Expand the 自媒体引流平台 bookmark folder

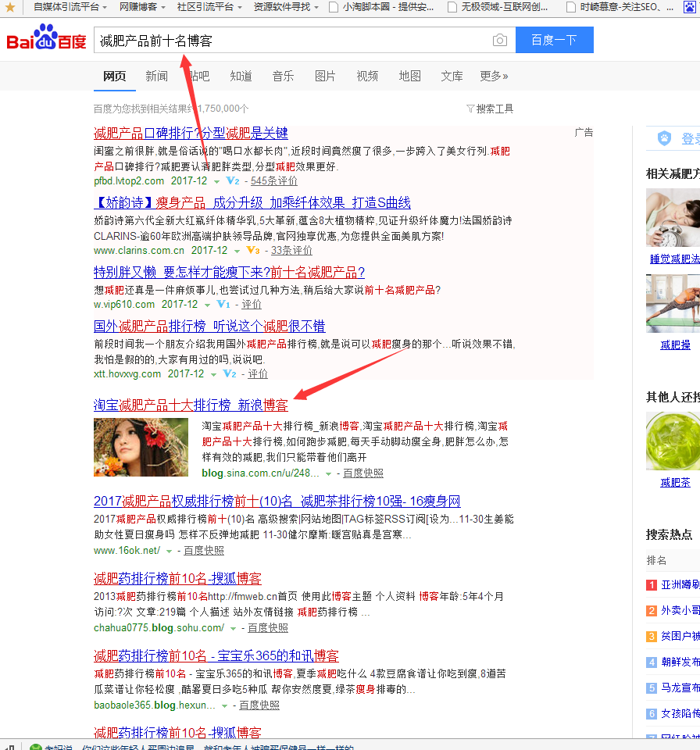pos(70,7)
